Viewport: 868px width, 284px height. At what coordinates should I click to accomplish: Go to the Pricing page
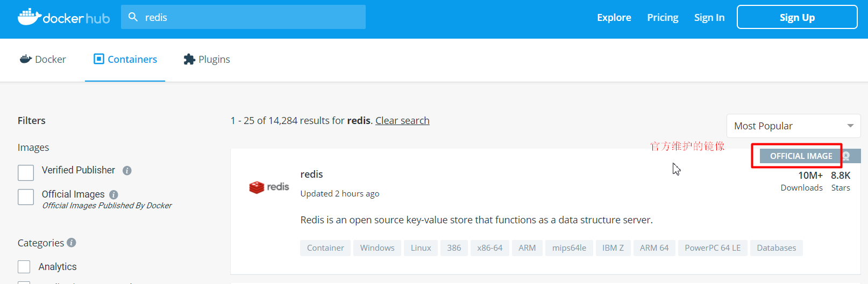pos(663,17)
